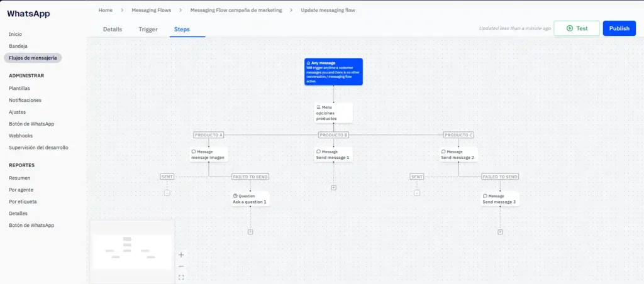Add step under the right SENT branch
The height and width of the screenshot is (284, 644).
(417, 192)
